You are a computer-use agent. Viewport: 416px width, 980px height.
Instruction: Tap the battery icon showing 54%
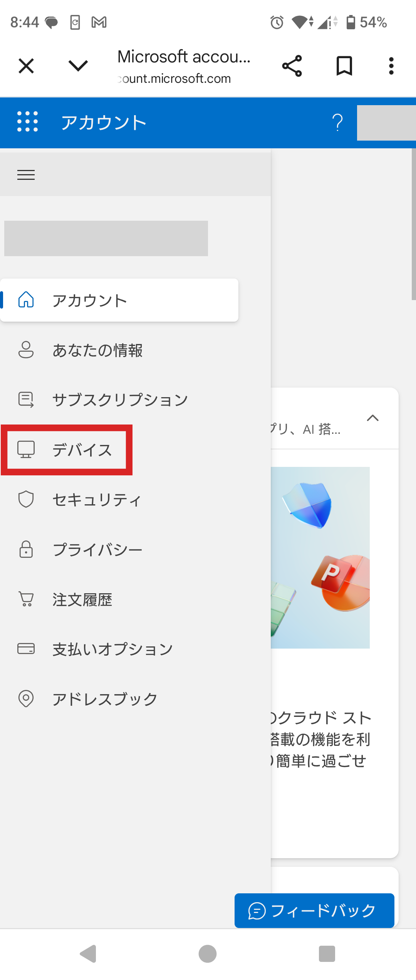click(x=351, y=22)
